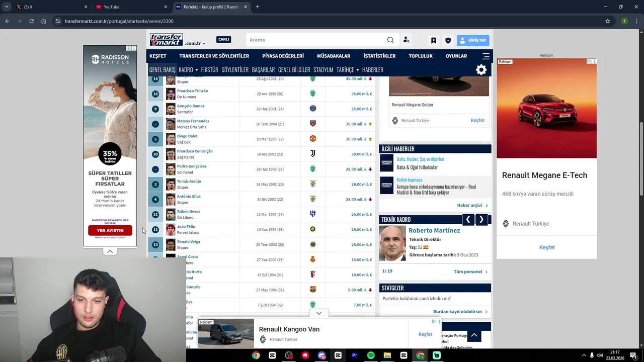Image resolution: width=644 pixels, height=362 pixels.
Task: Click Manchester United crest in Diogo Dalot row
Action: [x=312, y=139]
